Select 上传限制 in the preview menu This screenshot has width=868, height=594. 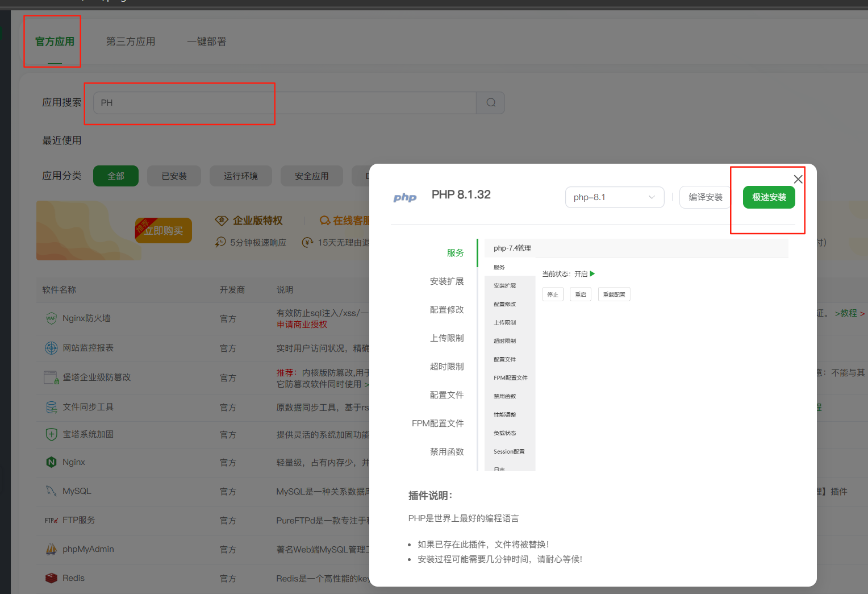447,338
